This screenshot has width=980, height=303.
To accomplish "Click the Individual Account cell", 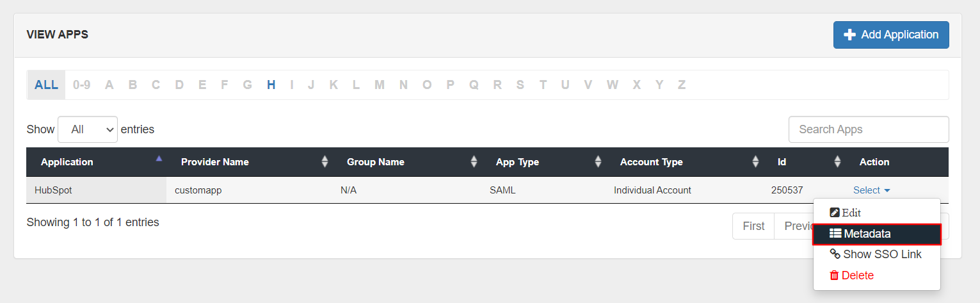I will point(684,190).
